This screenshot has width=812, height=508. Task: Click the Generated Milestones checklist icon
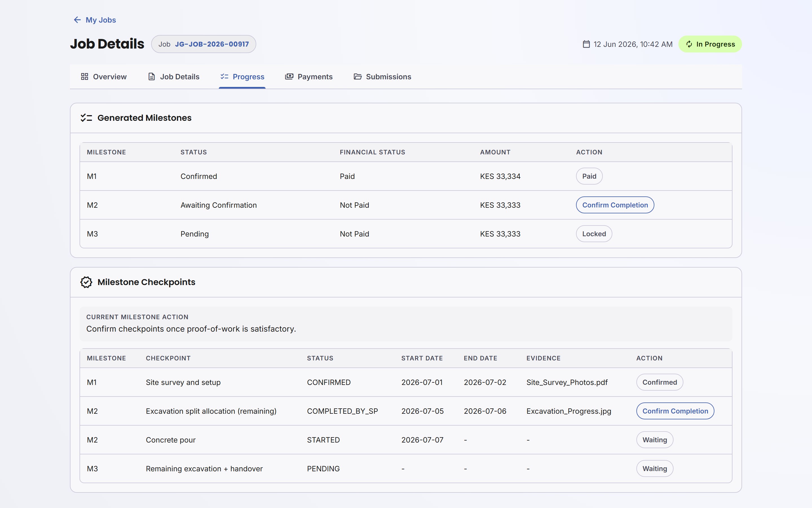click(86, 118)
